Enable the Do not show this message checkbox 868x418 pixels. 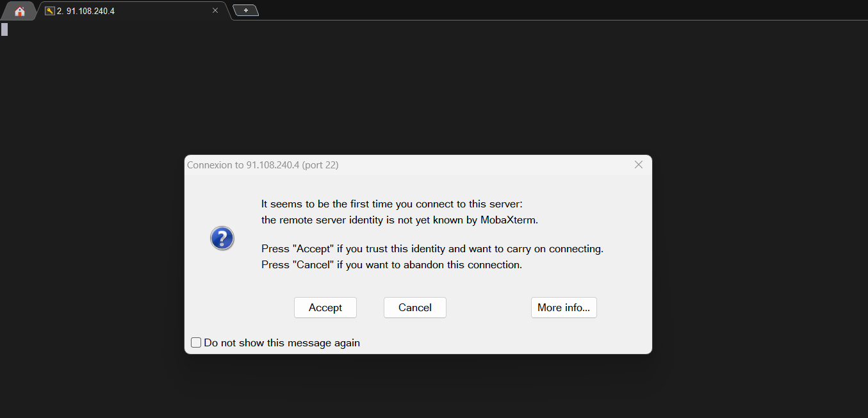coord(196,342)
